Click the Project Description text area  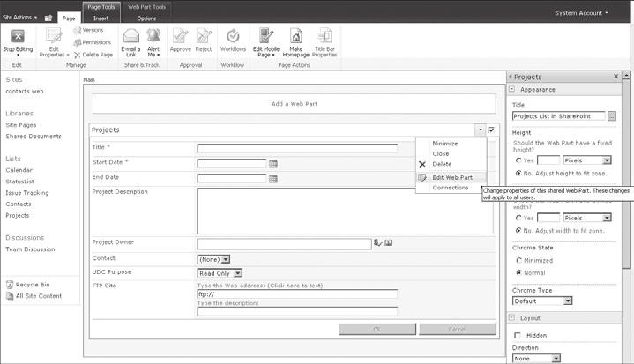click(345, 211)
